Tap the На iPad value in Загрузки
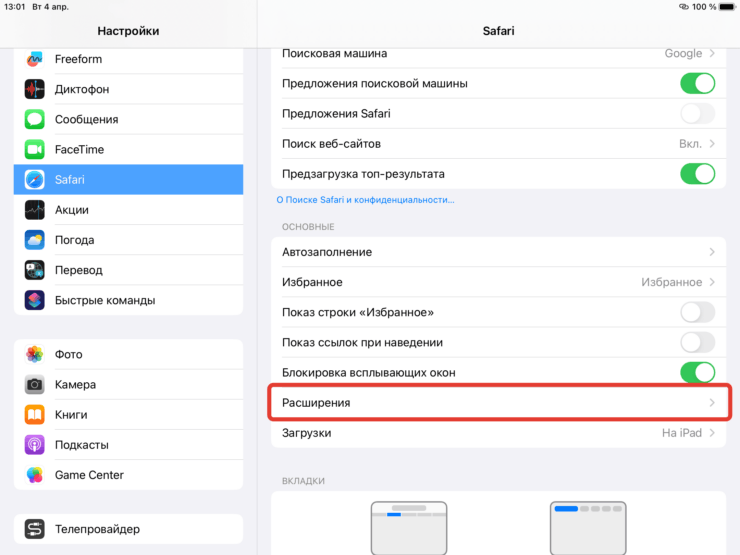The width and height of the screenshot is (740, 555). click(x=681, y=433)
